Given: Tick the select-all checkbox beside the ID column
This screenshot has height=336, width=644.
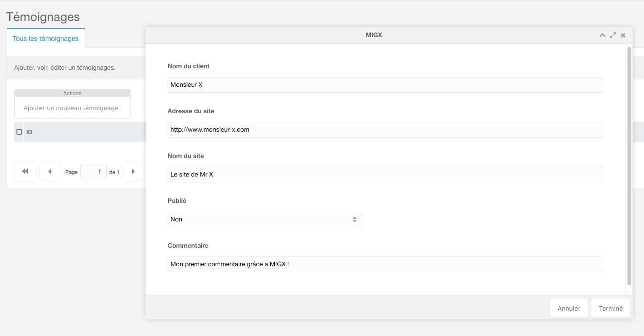Looking at the screenshot, I should 19,132.
